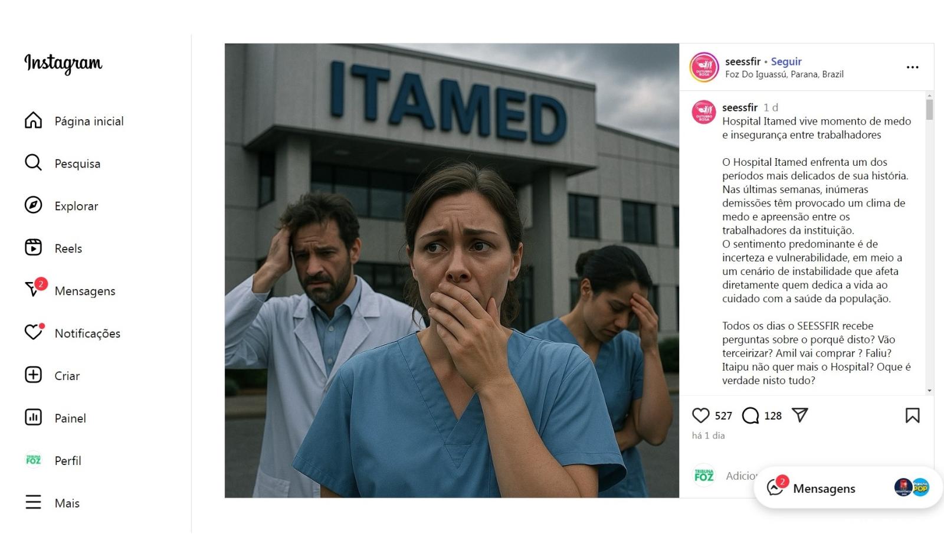Screen dimensions: 944x560
Task: Like the post with the heart icon
Action: click(700, 415)
